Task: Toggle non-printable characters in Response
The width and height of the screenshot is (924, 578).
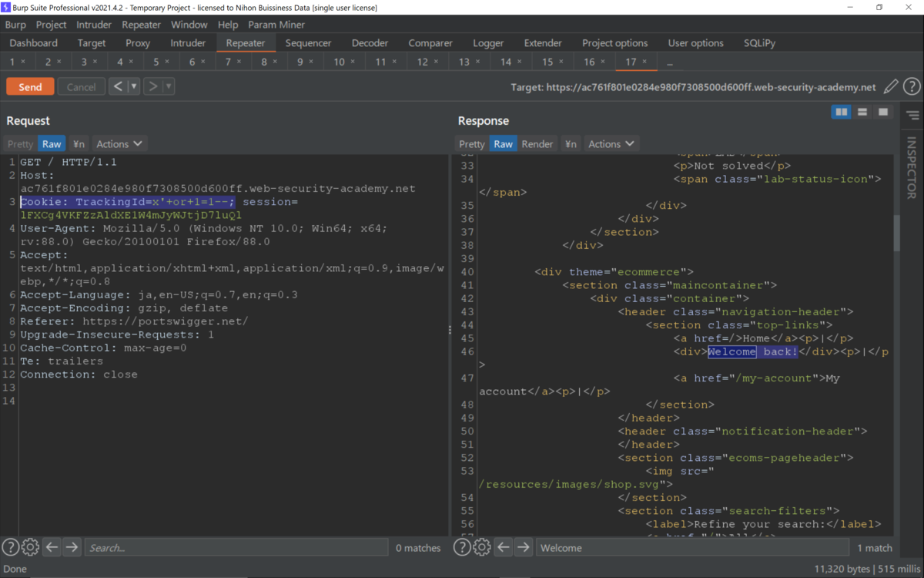Action: click(x=571, y=144)
